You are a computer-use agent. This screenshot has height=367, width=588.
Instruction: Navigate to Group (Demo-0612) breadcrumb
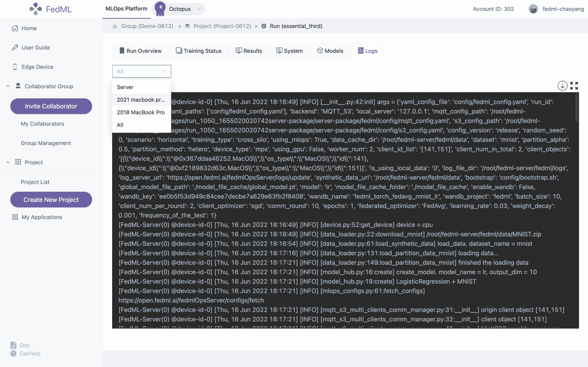(147, 26)
